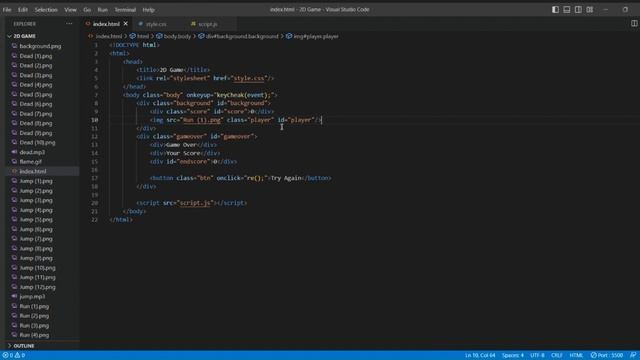Click the Dead (2).png image file icon
This screenshot has width=640, height=360.
click(14, 65)
